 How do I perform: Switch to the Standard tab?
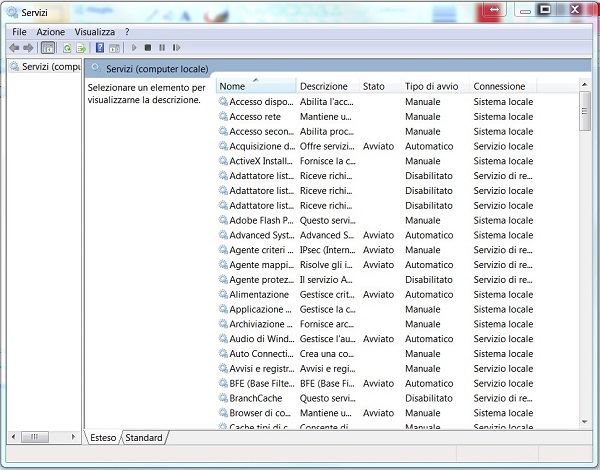[144, 437]
